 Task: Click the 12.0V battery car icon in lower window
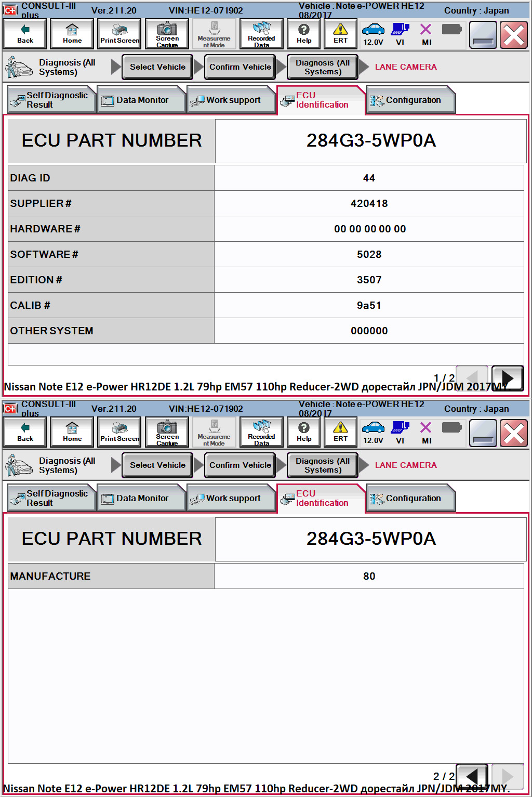click(x=373, y=432)
